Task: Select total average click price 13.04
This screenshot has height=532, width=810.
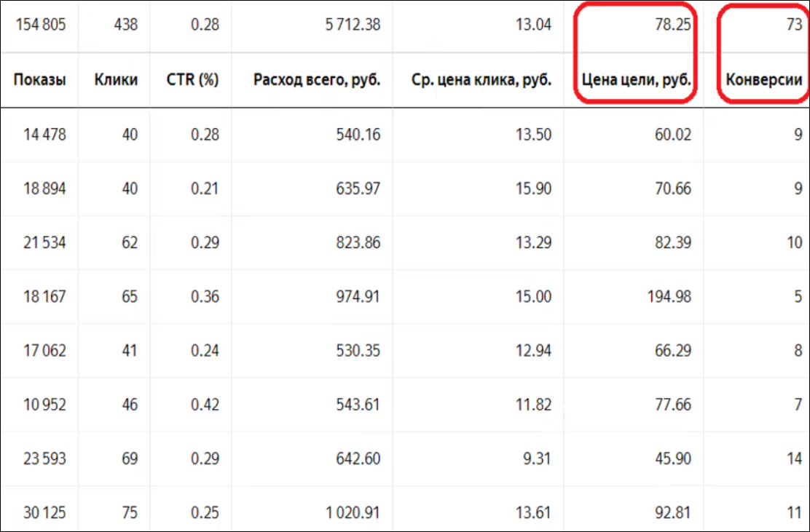Action: click(x=533, y=25)
